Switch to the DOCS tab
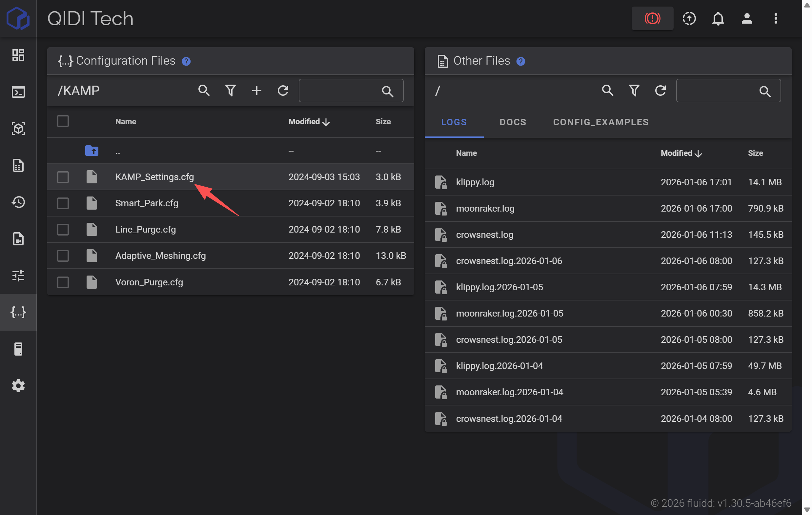Viewport: 812px width, 515px height. pos(513,122)
